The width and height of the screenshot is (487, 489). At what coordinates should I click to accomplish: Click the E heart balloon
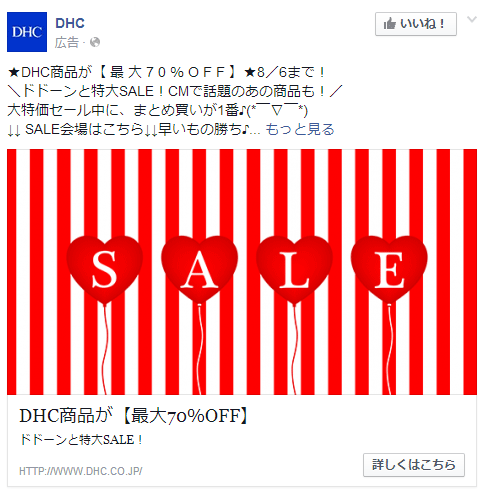click(x=389, y=269)
